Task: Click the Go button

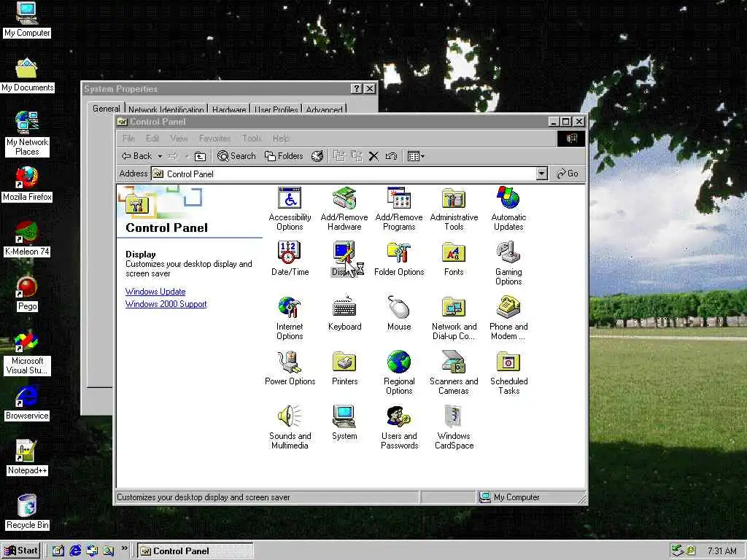Action: click(x=568, y=174)
